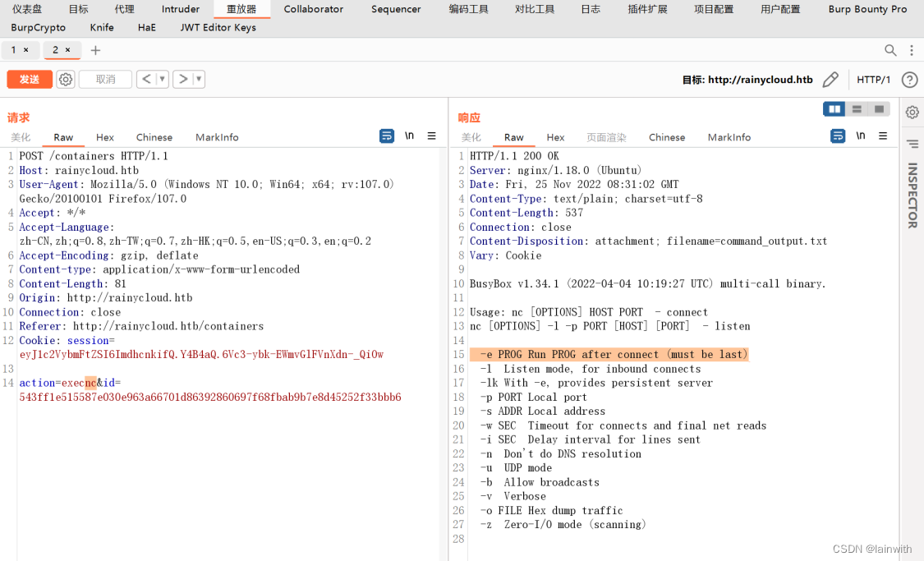The height and width of the screenshot is (561, 924).
Task: Open the response pane hamburger menu
Action: tap(883, 136)
